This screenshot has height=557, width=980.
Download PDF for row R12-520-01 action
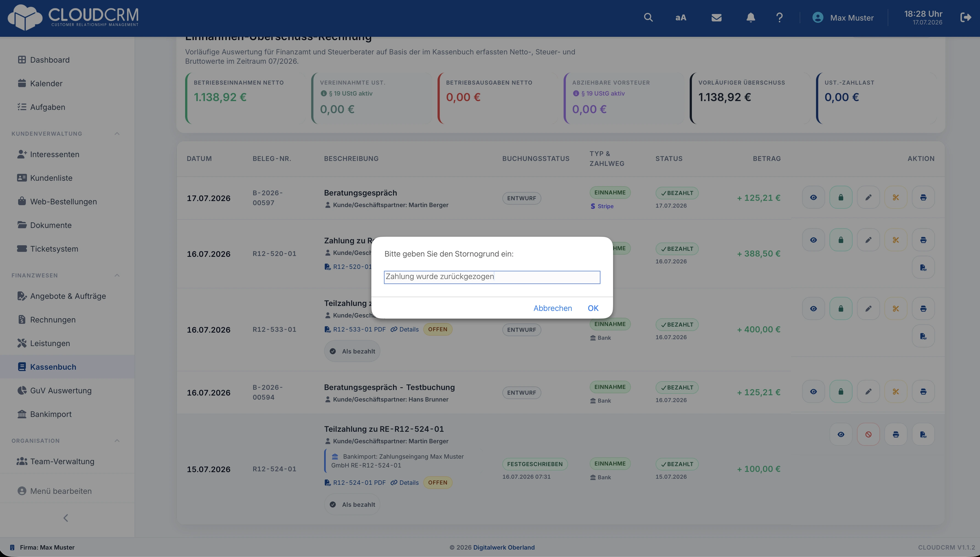923,268
